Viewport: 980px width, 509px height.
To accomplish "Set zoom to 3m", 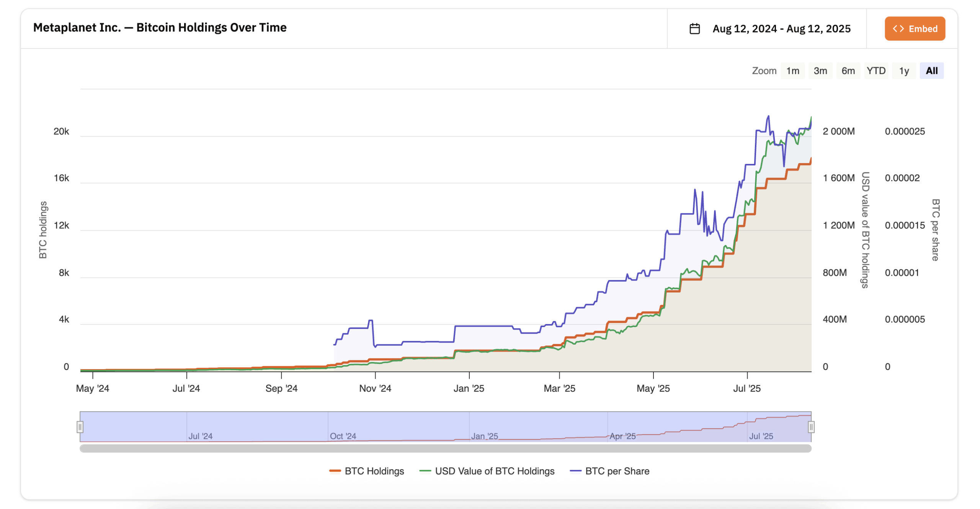I will pyautogui.click(x=820, y=71).
